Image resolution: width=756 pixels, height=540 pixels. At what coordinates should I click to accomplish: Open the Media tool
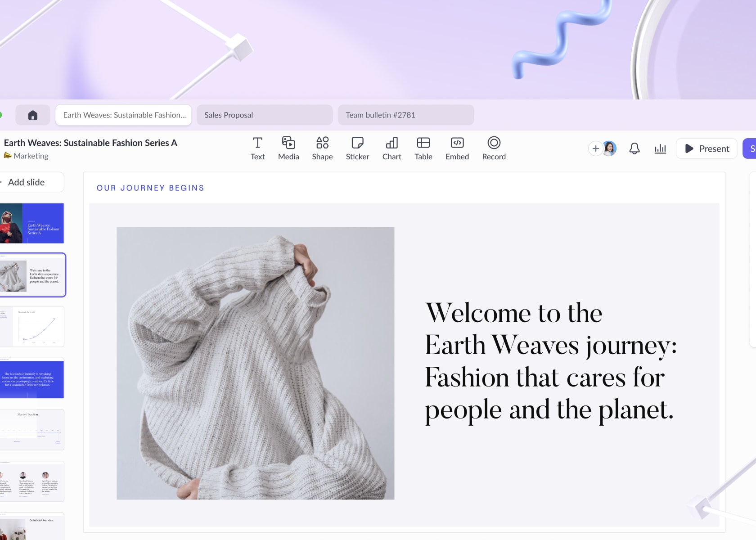[288, 148]
